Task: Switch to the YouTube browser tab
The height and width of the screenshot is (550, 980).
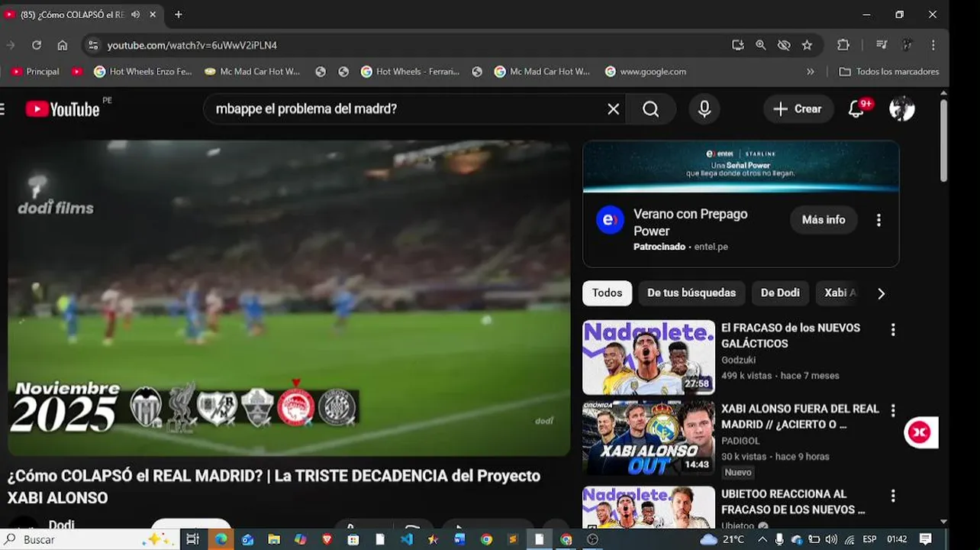Action: pyautogui.click(x=82, y=15)
